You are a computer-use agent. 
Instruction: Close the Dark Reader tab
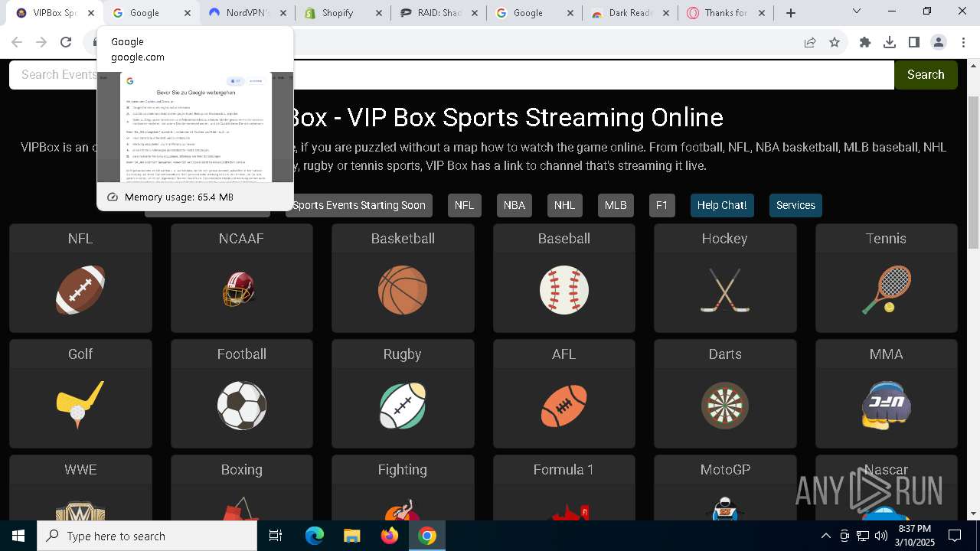[665, 13]
